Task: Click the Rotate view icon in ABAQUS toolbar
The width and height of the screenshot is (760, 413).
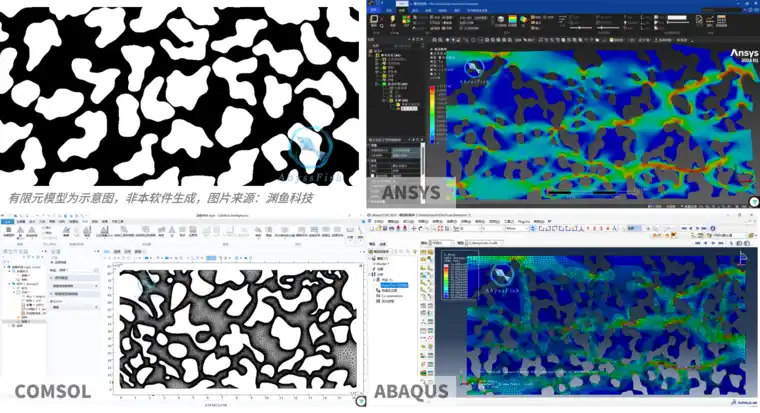Action: 420,228
